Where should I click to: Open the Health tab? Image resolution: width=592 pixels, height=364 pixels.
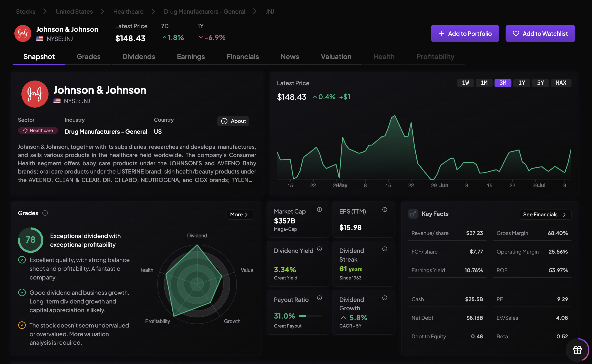(384, 57)
